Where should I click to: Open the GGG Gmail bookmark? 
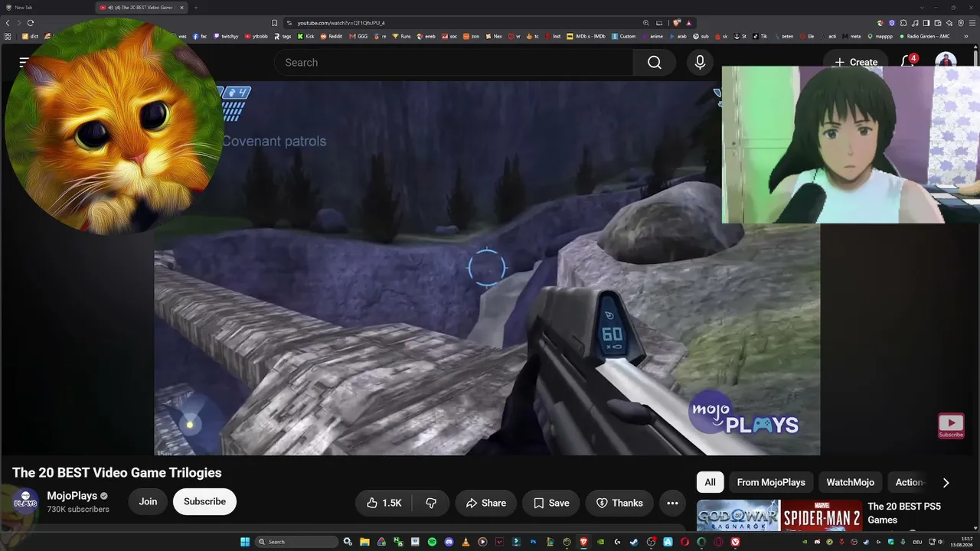tap(358, 36)
